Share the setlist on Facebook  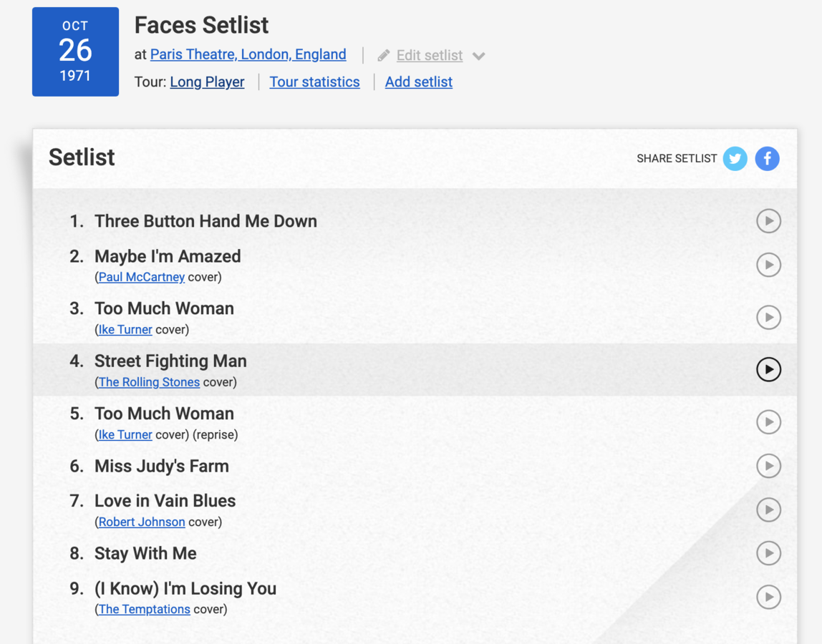[x=767, y=158]
